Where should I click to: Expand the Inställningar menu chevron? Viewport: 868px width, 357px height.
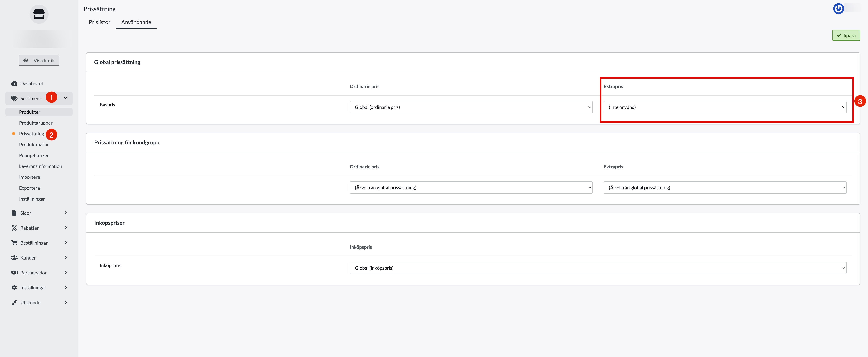[66, 288]
